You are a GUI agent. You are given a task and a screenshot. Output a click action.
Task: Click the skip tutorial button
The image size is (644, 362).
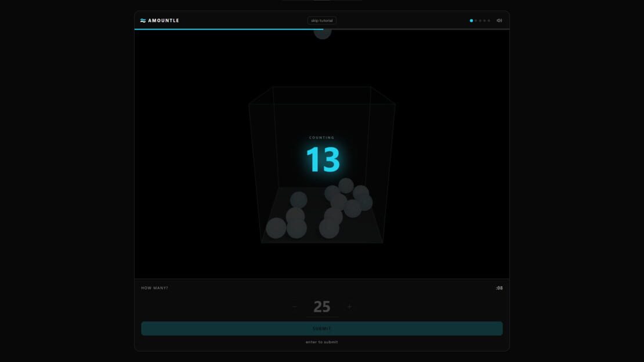click(x=321, y=20)
